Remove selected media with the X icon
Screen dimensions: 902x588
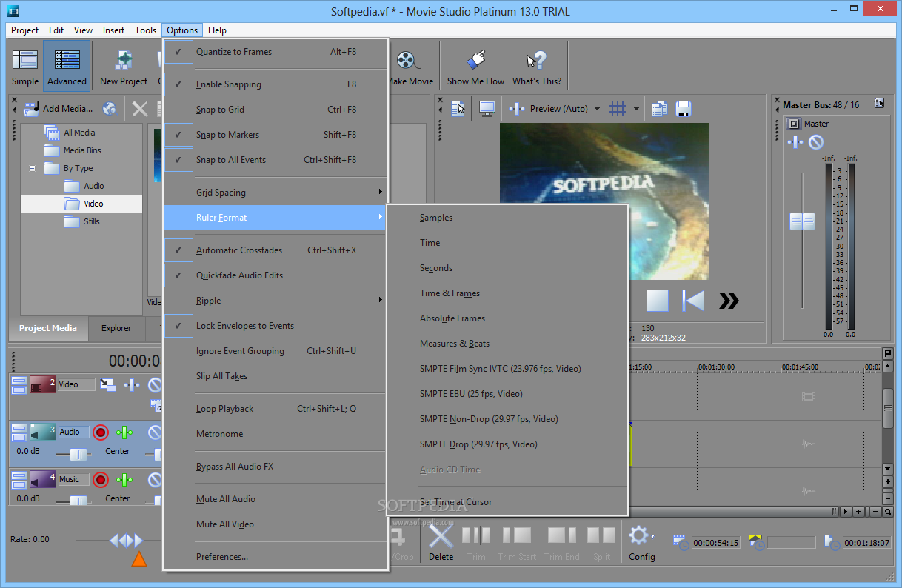pos(139,109)
